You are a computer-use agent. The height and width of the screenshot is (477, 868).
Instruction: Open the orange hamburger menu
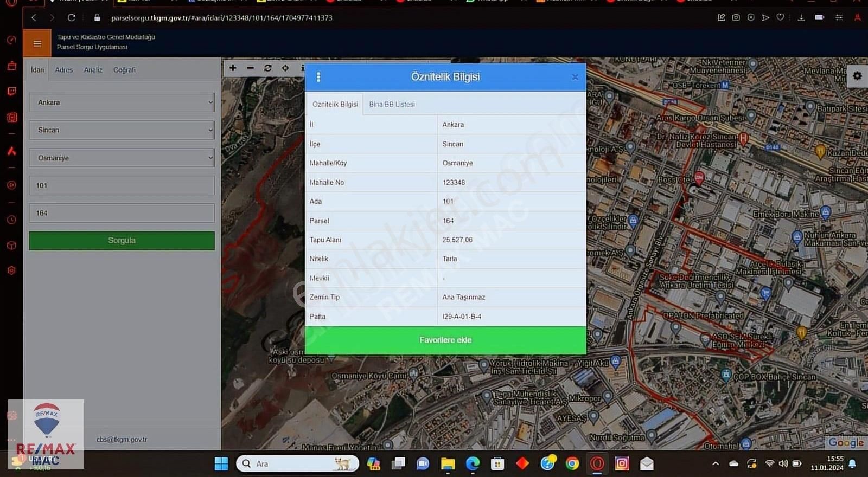[x=37, y=43]
